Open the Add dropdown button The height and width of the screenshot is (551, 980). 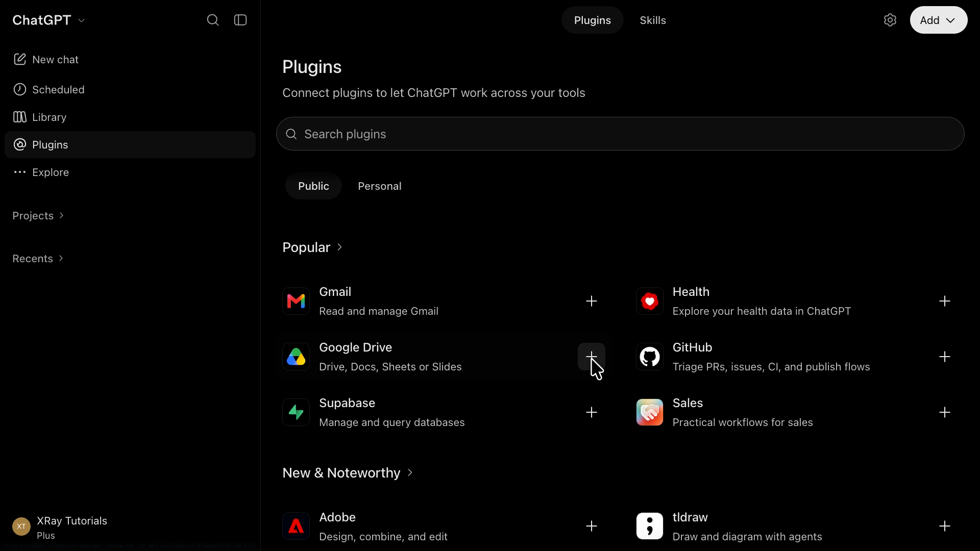click(938, 20)
